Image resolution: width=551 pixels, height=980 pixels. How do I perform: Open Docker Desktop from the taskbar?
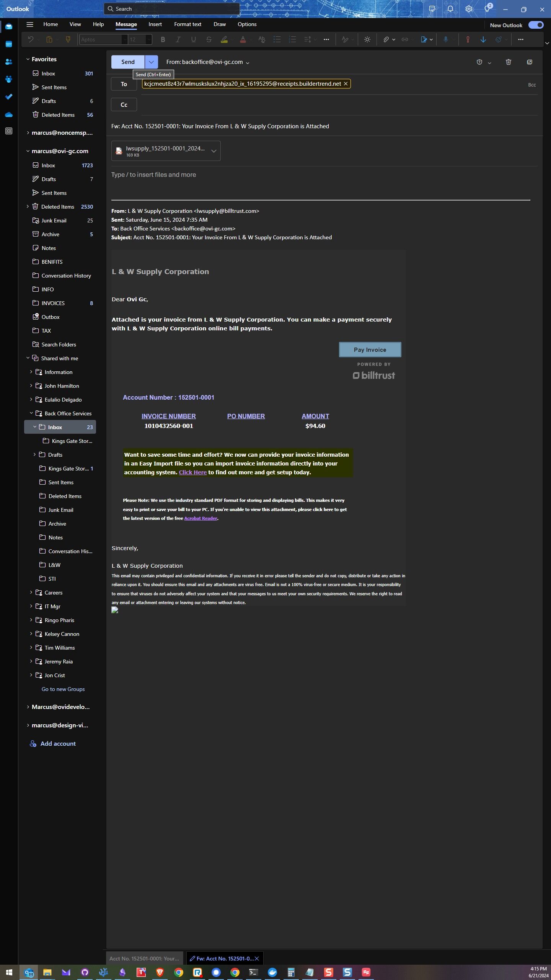coord(272,972)
